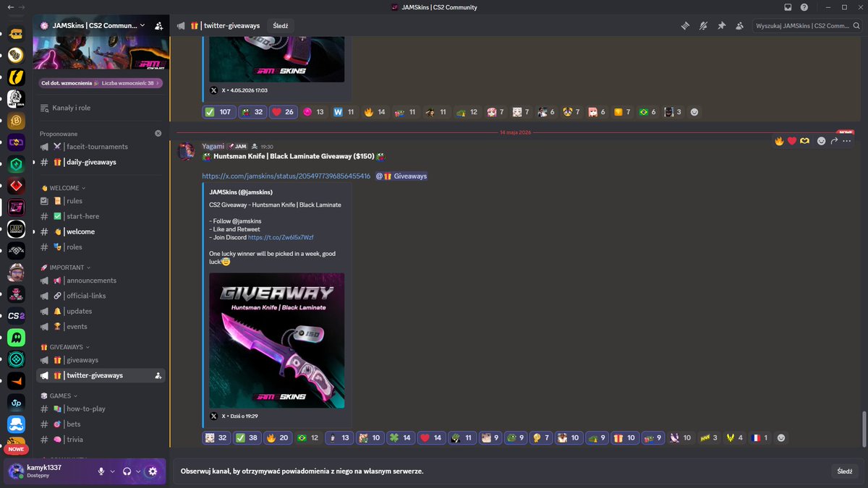Click the JAMSkins server search field

pyautogui.click(x=807, y=25)
